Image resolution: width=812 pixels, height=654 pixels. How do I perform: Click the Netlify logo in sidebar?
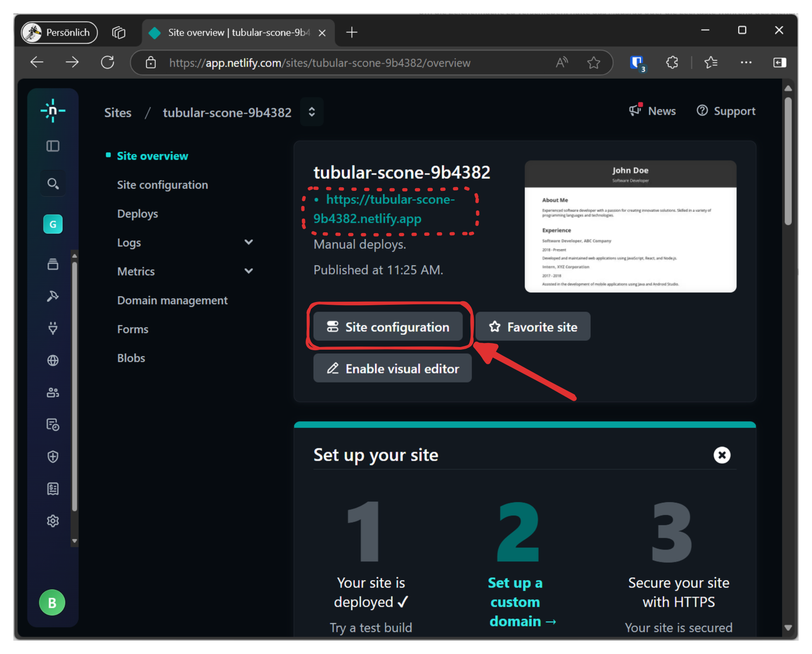pos(53,110)
